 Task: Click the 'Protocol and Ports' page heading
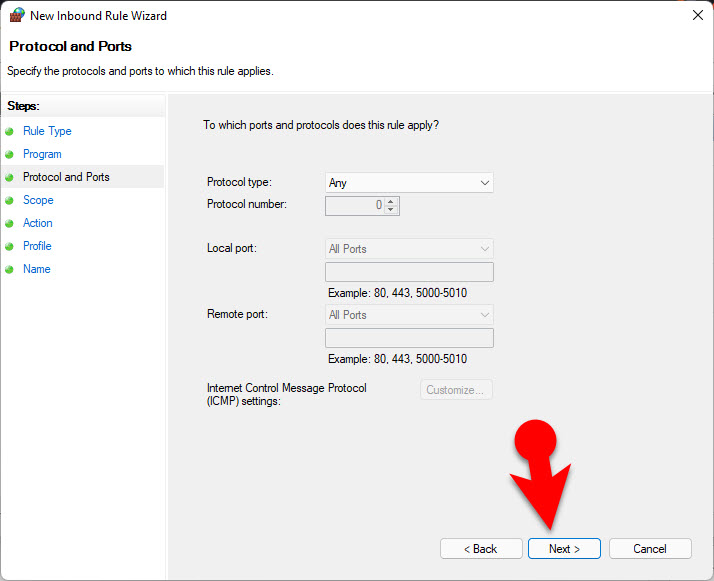70,46
